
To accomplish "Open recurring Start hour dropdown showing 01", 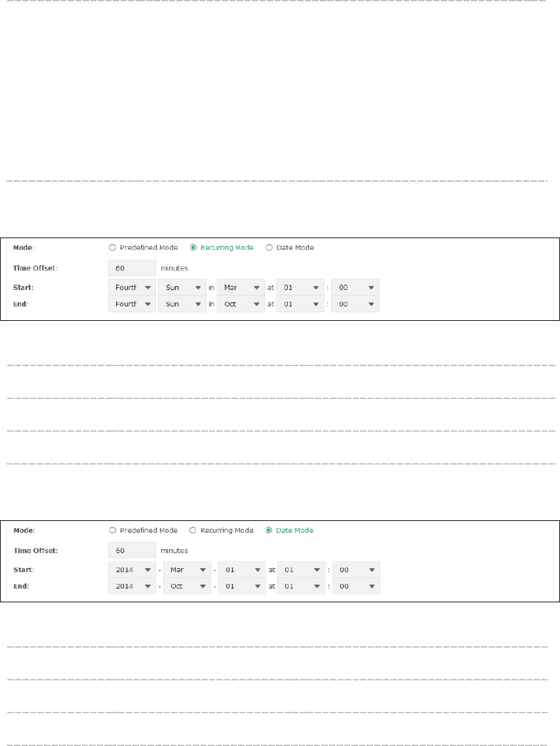I will tap(300, 287).
